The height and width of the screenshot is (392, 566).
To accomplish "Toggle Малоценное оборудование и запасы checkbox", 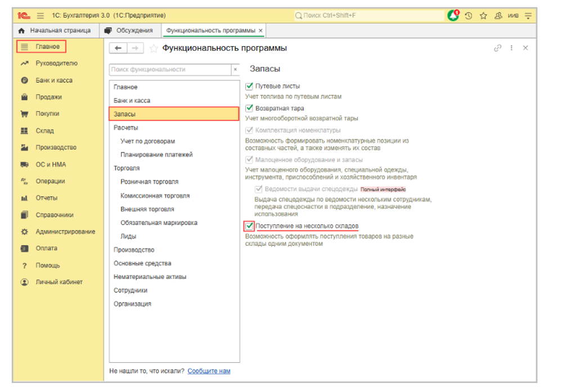I will tap(249, 160).
